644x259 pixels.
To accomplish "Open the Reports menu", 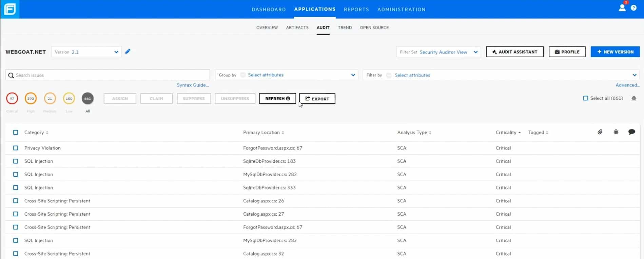I will [356, 9].
